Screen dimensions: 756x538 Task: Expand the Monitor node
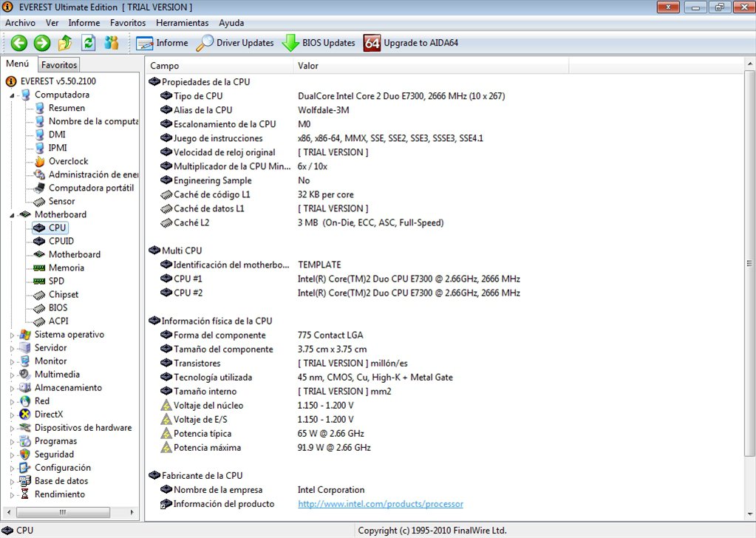click(12, 361)
